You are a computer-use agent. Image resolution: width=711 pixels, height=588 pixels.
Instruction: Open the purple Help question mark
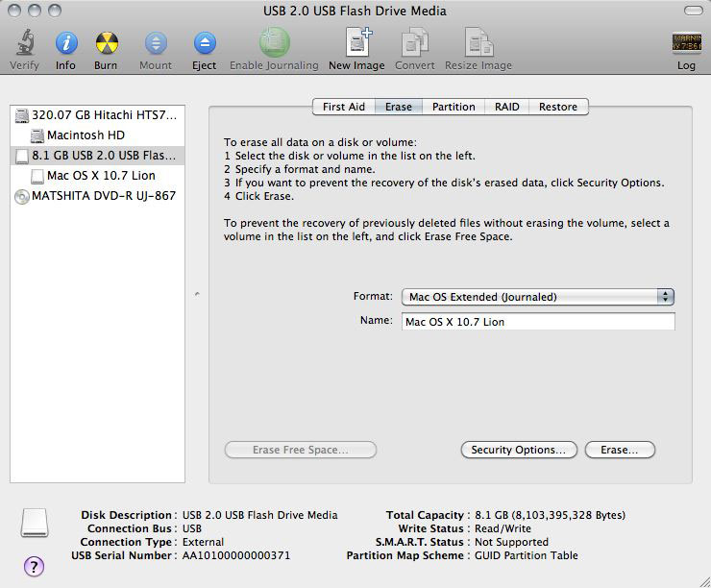[34, 566]
